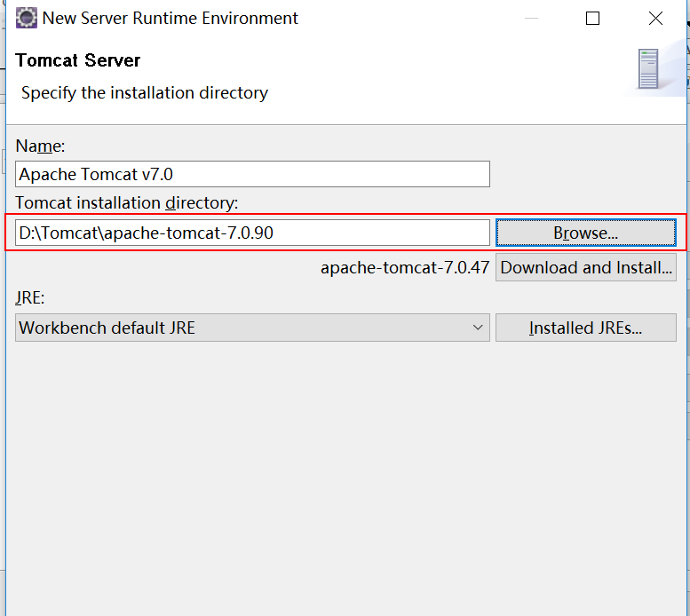Focus the Name field with Apache Tomcat v7.0

(x=252, y=174)
